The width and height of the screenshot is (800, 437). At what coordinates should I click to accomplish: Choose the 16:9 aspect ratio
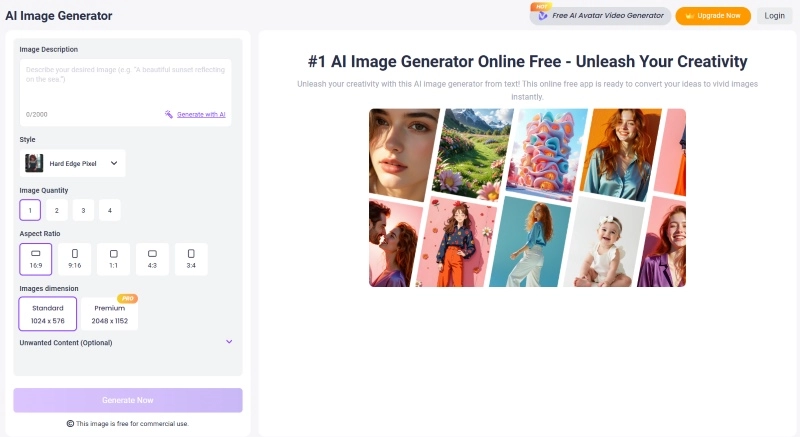36,259
